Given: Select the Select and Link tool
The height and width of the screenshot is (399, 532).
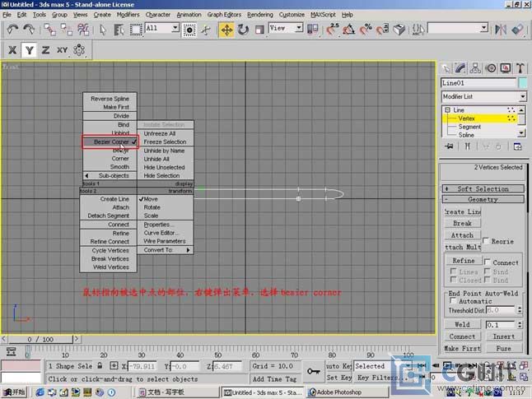Looking at the screenshot, I should (50, 30).
